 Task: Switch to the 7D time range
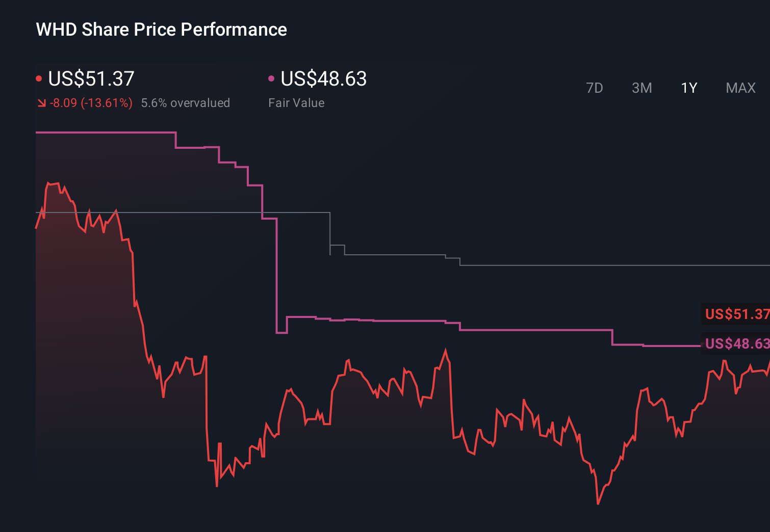point(595,88)
